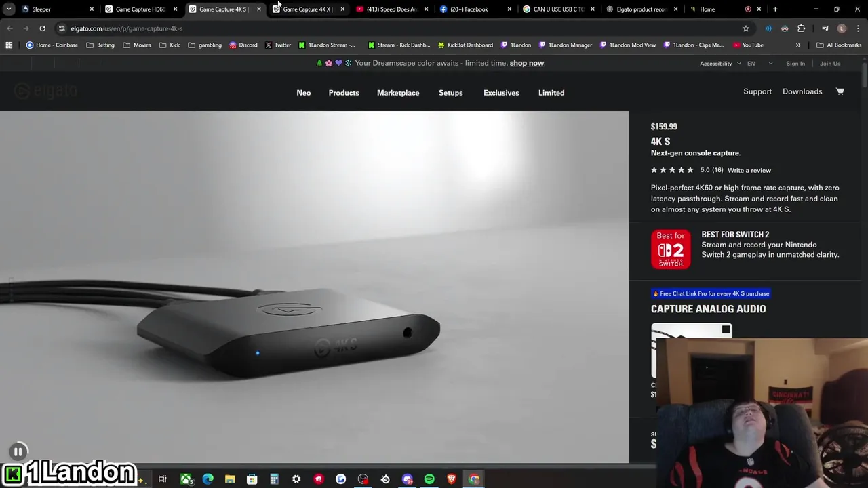Image resolution: width=868 pixels, height=488 pixels.
Task: View site information icon in address bar
Action: 62,28
